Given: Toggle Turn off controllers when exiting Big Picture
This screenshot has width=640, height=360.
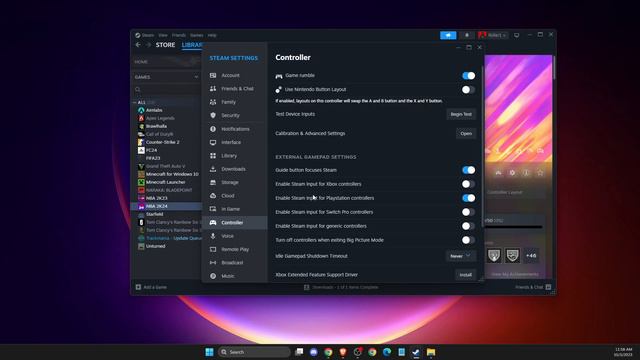Looking at the screenshot, I should pyautogui.click(x=468, y=240).
